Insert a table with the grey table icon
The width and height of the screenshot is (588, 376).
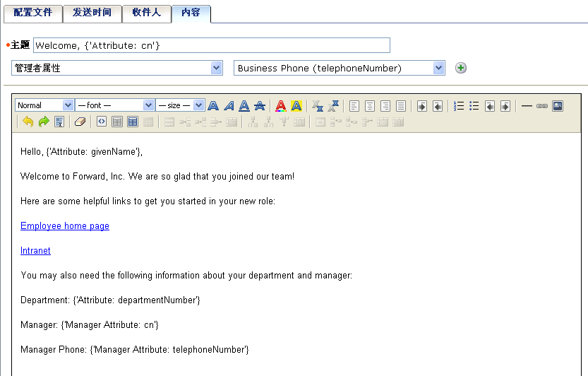coord(117,122)
